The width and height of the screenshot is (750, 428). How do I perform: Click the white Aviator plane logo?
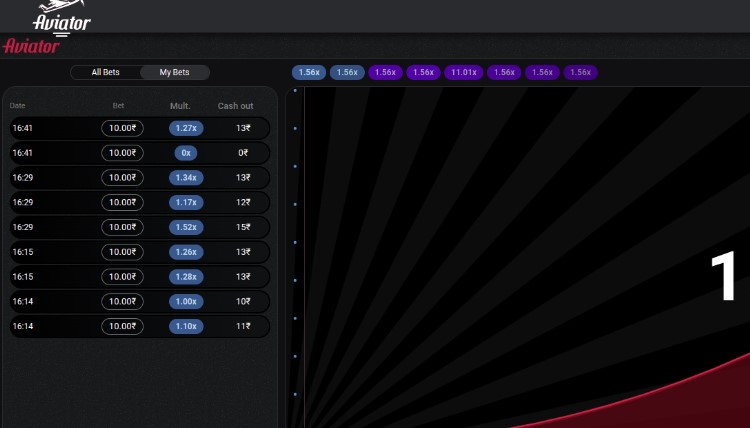62,18
